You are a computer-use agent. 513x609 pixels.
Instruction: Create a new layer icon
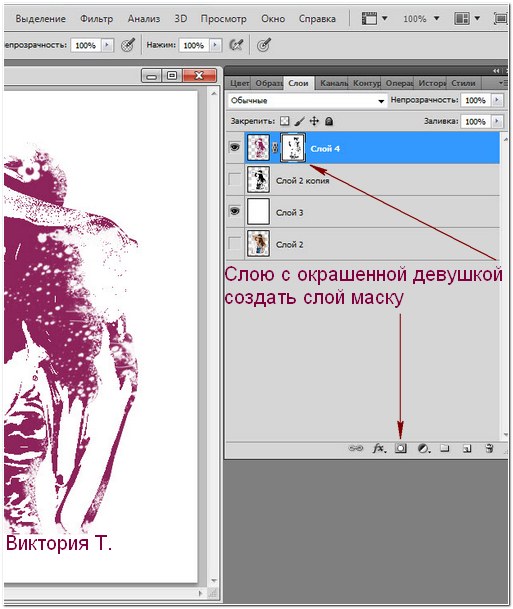(x=467, y=449)
